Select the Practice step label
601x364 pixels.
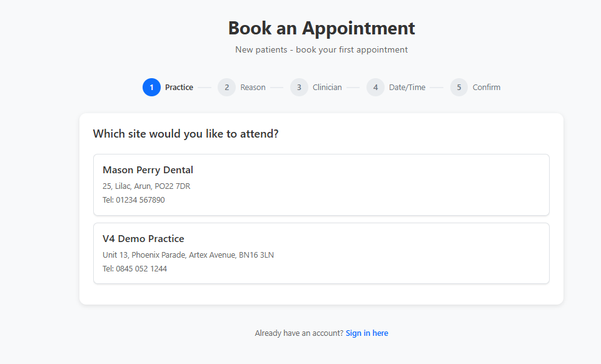click(179, 88)
